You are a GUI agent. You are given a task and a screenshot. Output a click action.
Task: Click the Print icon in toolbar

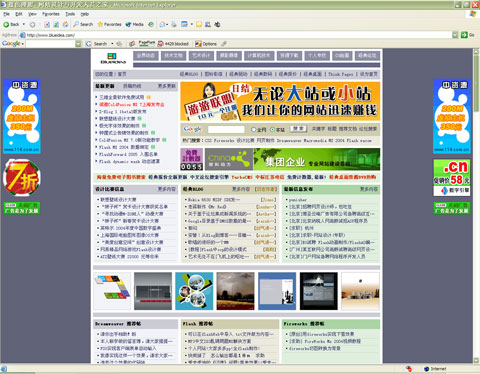pos(174,24)
